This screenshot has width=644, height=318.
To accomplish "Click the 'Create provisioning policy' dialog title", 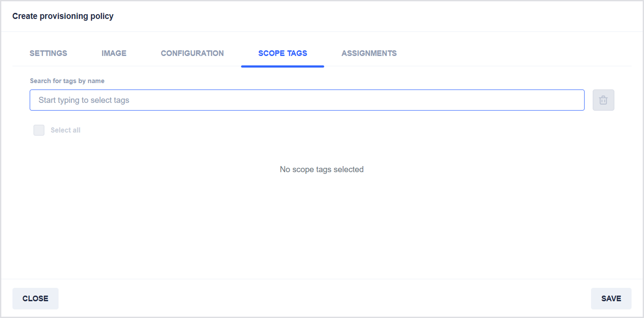I will coord(63,16).
